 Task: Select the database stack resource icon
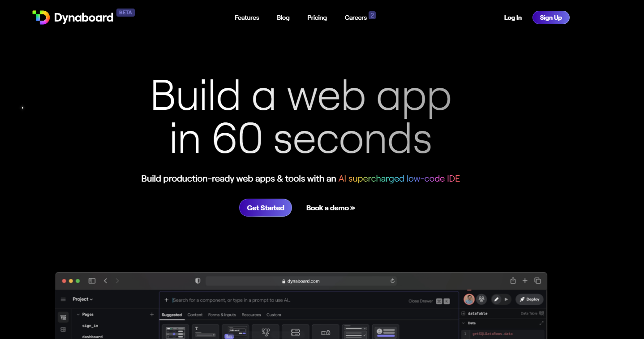[295, 331]
